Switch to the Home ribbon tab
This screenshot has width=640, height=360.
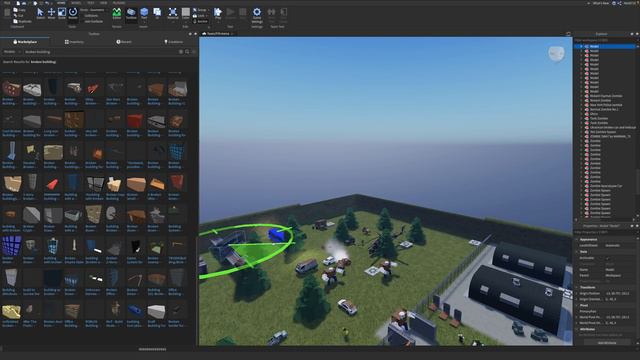pos(61,3)
